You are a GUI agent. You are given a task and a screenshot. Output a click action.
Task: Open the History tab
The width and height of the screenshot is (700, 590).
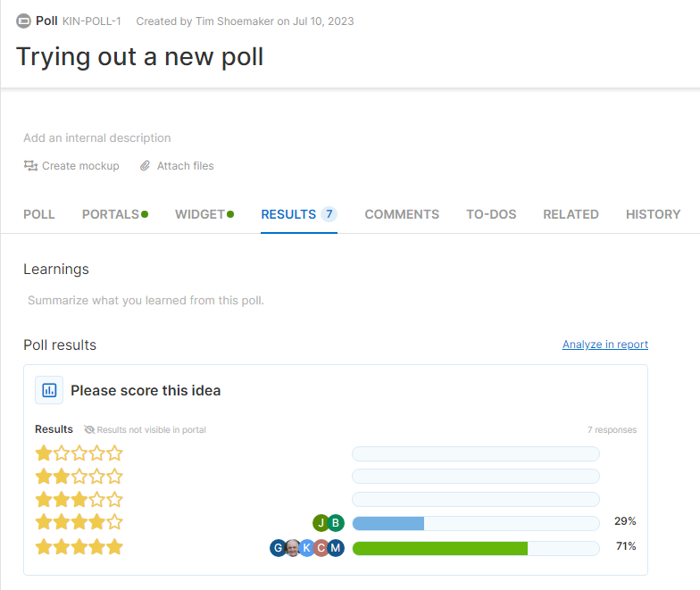[653, 214]
